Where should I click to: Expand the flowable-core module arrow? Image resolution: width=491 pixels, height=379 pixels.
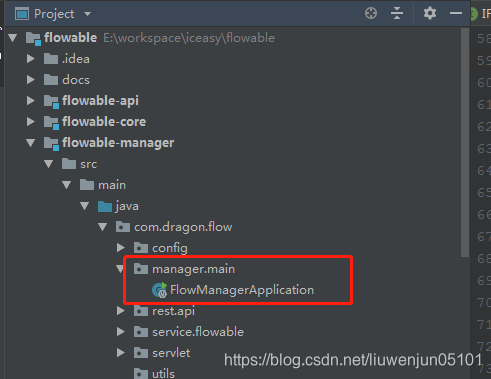[x=31, y=122]
